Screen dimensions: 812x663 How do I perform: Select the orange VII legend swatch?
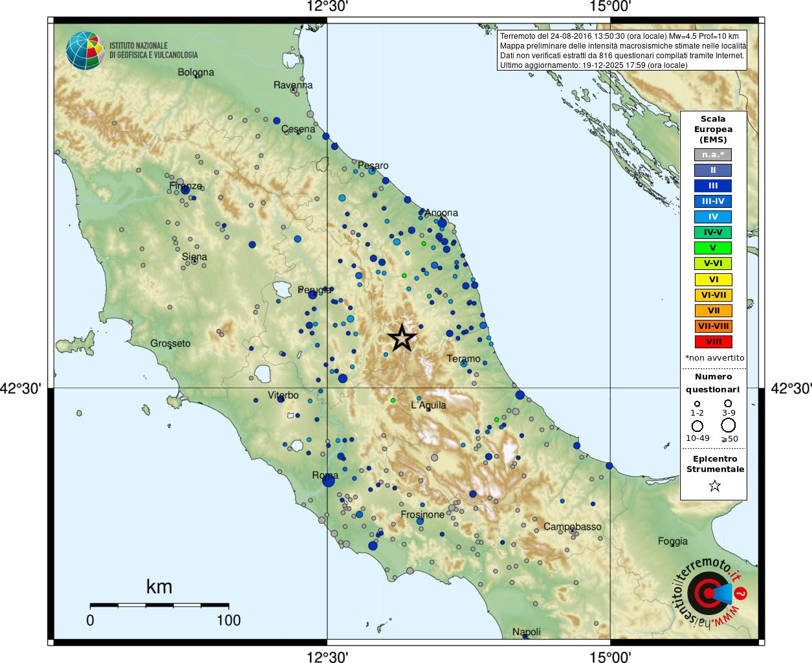click(713, 311)
